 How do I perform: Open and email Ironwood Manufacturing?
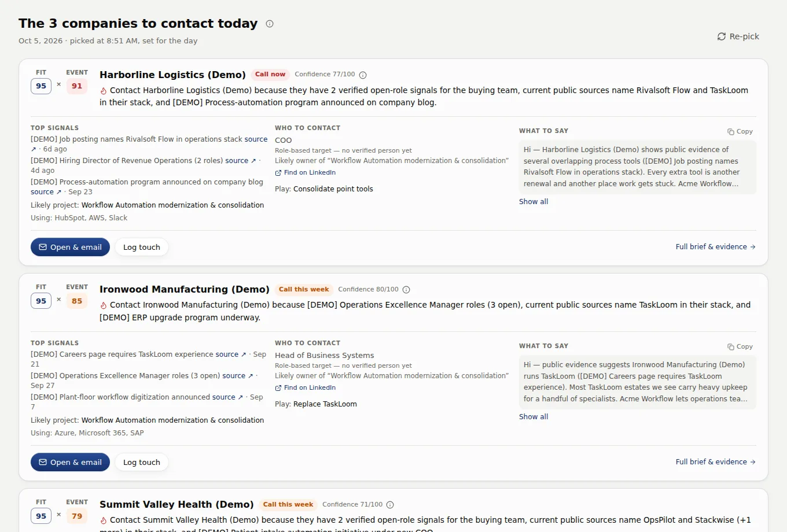(x=70, y=462)
